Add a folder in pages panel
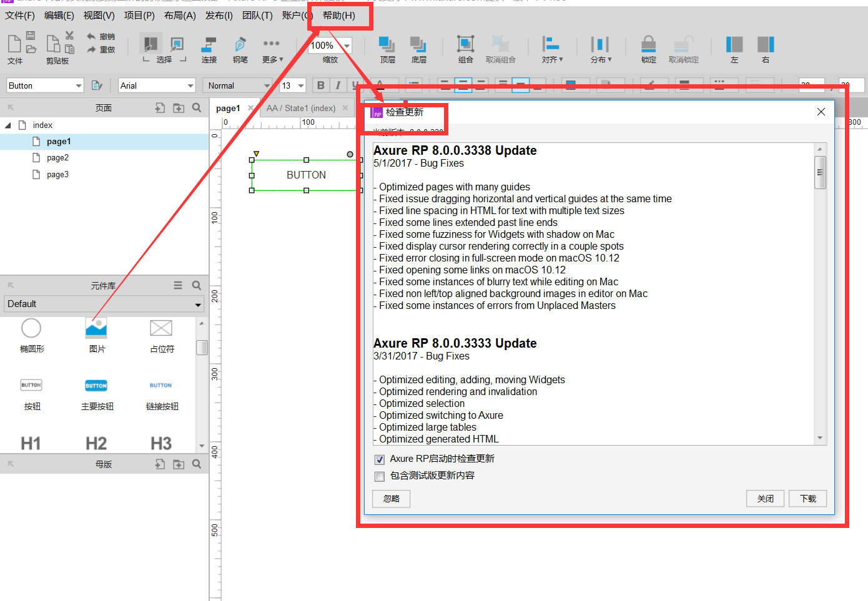Screen dimensions: 868x601 (x=179, y=108)
